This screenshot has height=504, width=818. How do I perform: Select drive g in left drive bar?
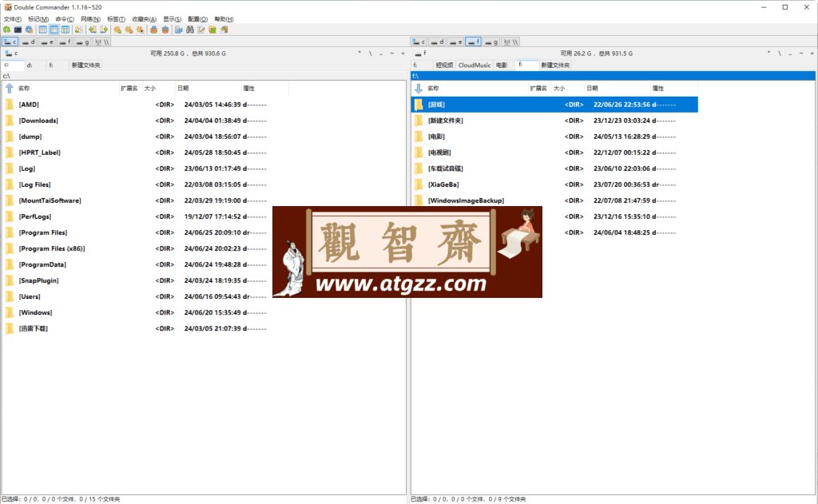pos(82,42)
